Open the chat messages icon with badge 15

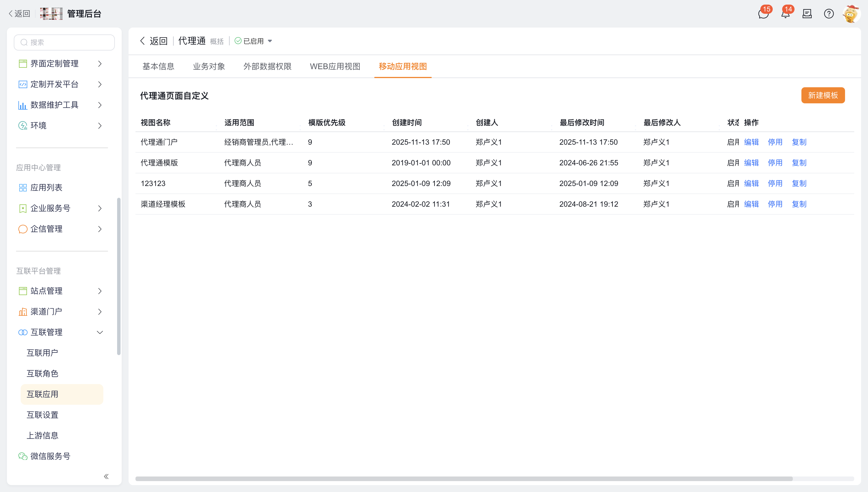(x=763, y=14)
